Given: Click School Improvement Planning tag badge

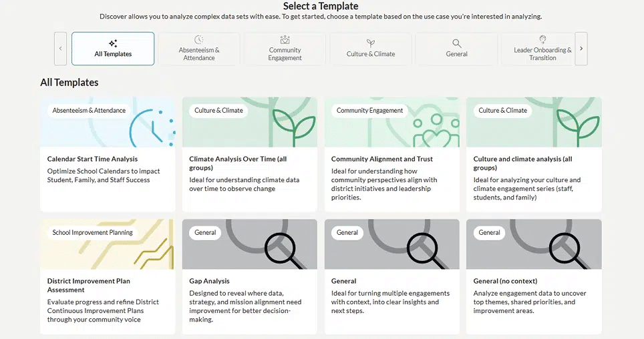Looking at the screenshot, I should [x=93, y=232].
